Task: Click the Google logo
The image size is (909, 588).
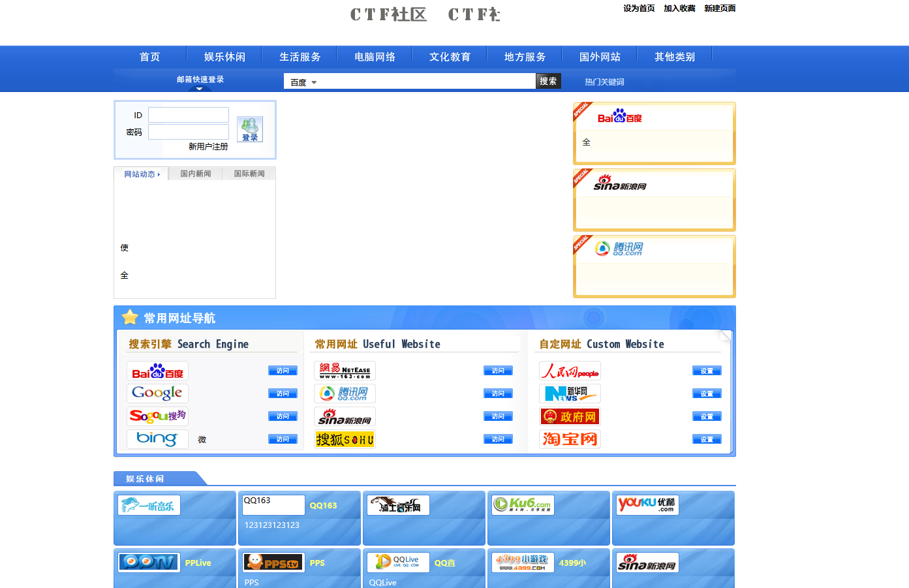Action: [157, 394]
